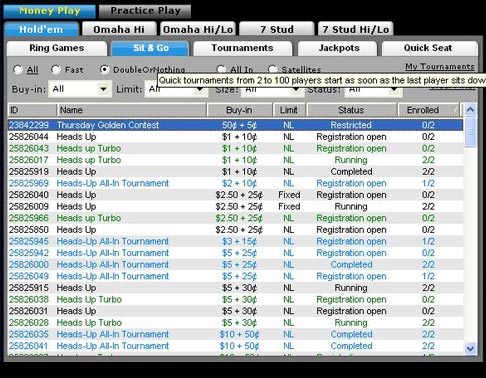This screenshot has width=486, height=378.
Task: Expand the Buy-in filter dropdown
Action: tap(103, 89)
